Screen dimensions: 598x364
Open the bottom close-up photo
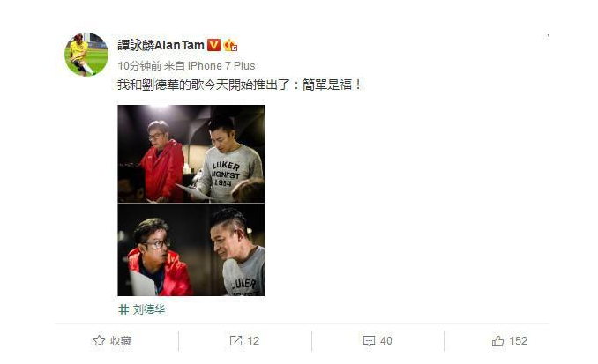click(191, 249)
